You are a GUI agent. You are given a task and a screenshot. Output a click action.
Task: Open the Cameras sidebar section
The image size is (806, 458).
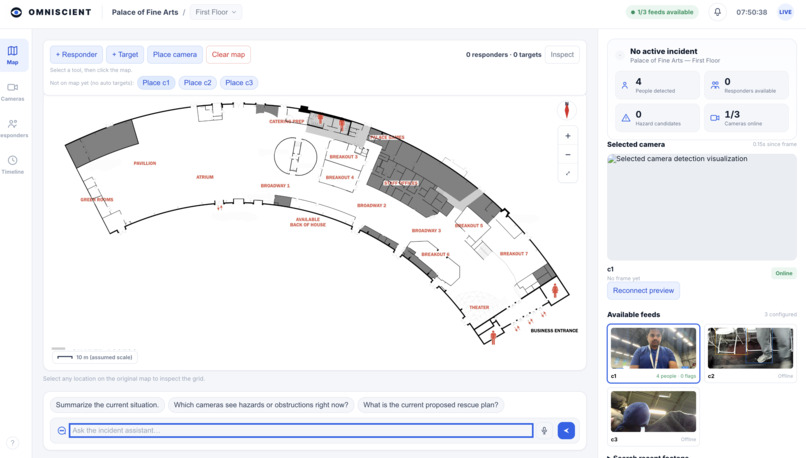[x=12, y=91]
